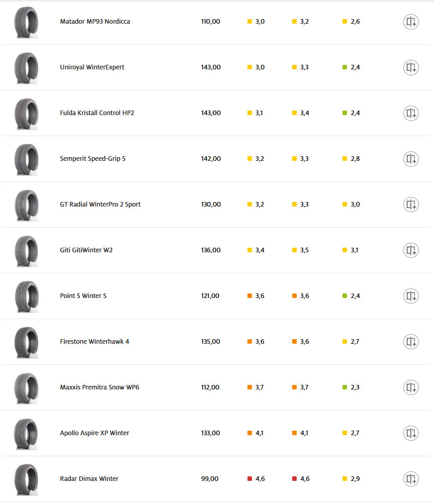This screenshot has height=504, width=434.
Task: Add Semperit Speed-Grip 5 to comparison
Action: click(x=411, y=159)
